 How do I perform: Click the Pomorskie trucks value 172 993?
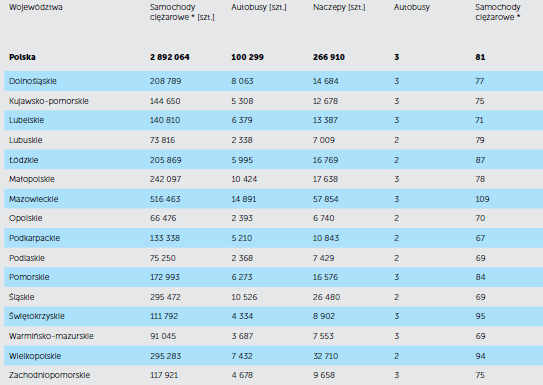(x=165, y=277)
